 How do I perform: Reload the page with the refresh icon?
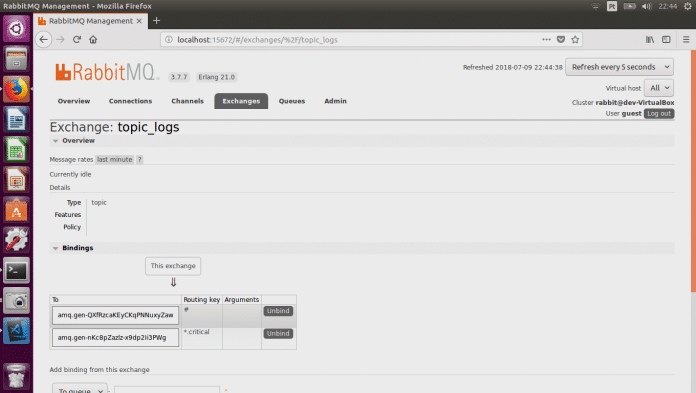click(x=77, y=40)
